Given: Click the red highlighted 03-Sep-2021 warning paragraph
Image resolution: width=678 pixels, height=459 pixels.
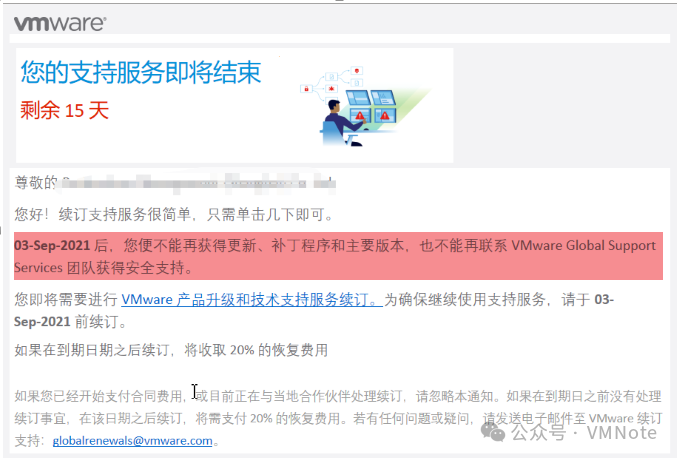Looking at the screenshot, I should coord(338,256).
